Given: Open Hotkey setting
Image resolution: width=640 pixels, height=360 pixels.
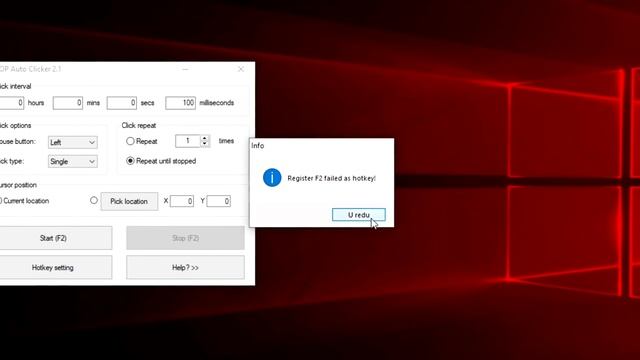Looking at the screenshot, I should [55, 267].
